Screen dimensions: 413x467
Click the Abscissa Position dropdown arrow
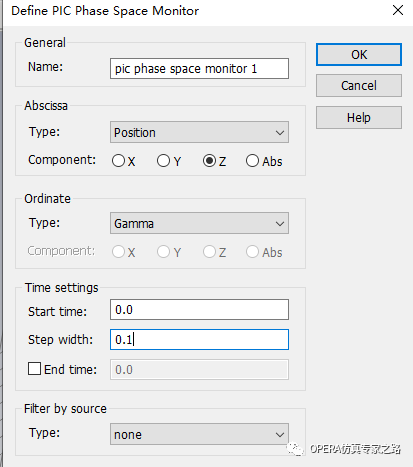tap(280, 133)
